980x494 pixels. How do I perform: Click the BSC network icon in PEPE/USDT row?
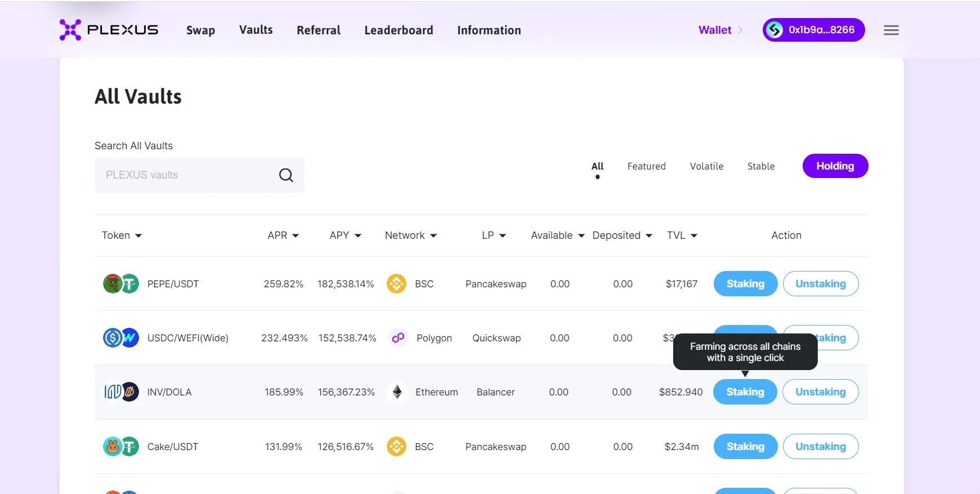[396, 284]
